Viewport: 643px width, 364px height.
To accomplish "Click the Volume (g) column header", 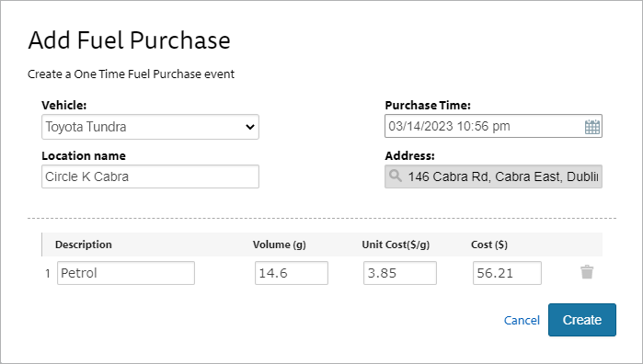I will click(280, 245).
